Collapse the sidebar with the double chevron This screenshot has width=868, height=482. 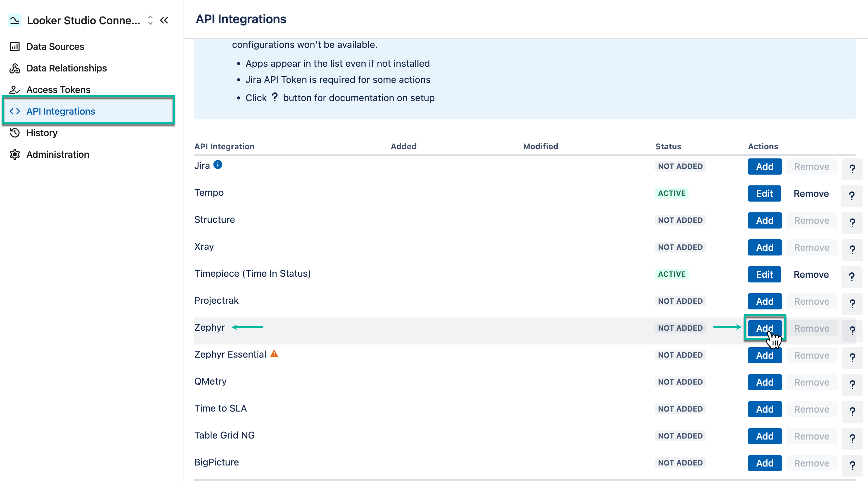click(x=164, y=20)
